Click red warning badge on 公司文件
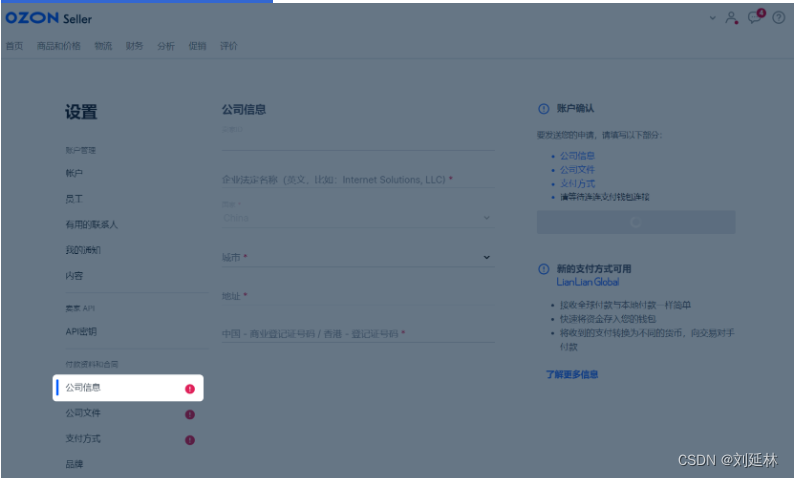The height and width of the screenshot is (478, 794). pyautogui.click(x=190, y=414)
